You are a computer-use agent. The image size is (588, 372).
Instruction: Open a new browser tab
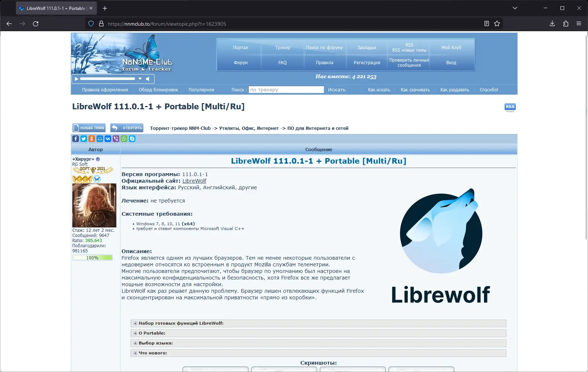click(105, 8)
